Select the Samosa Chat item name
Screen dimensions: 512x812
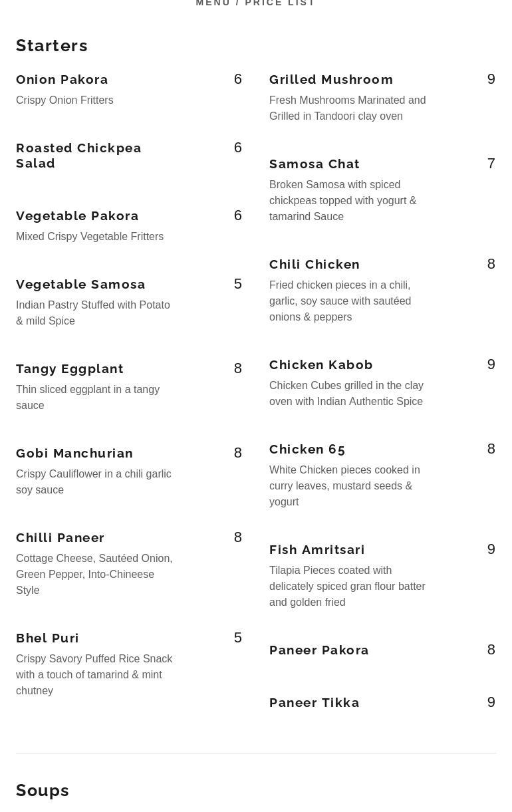tap(315, 164)
